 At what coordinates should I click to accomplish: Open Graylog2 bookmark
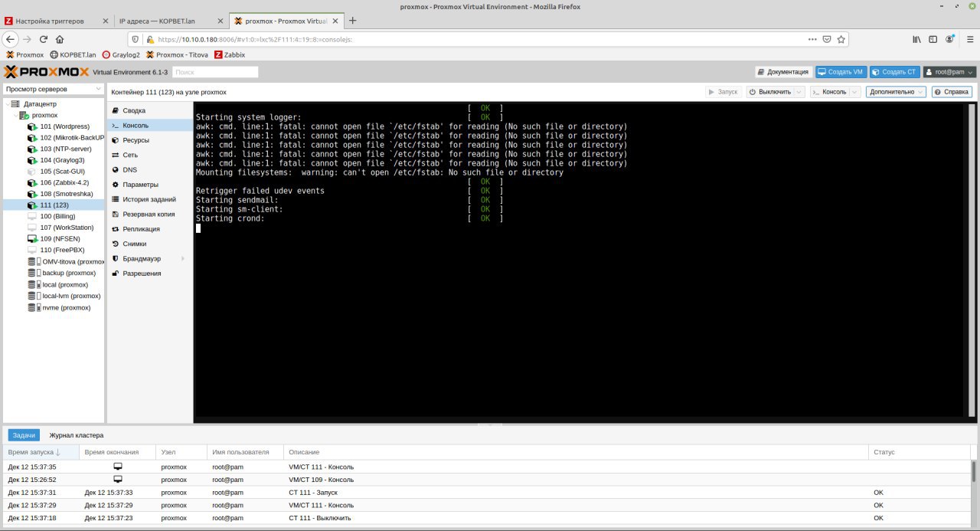[x=121, y=54]
